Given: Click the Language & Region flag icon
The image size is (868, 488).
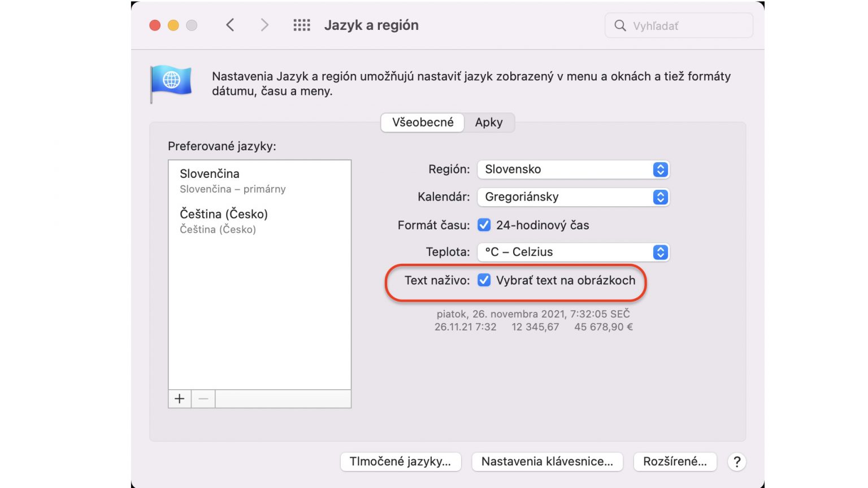Looking at the screenshot, I should (x=171, y=83).
